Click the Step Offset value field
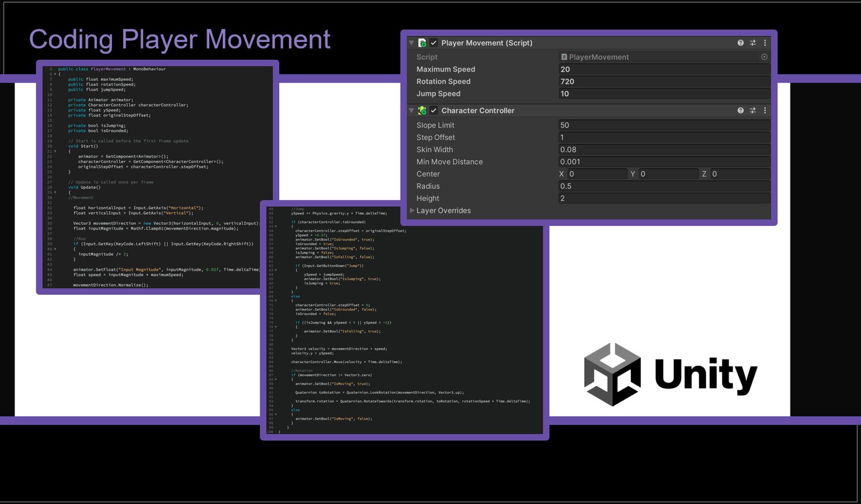This screenshot has height=504, width=861. click(x=664, y=138)
